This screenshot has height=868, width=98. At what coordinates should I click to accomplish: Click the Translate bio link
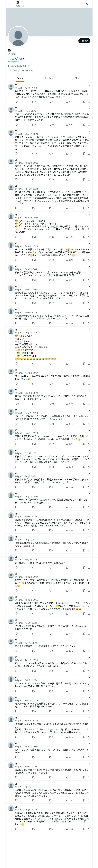14,62
